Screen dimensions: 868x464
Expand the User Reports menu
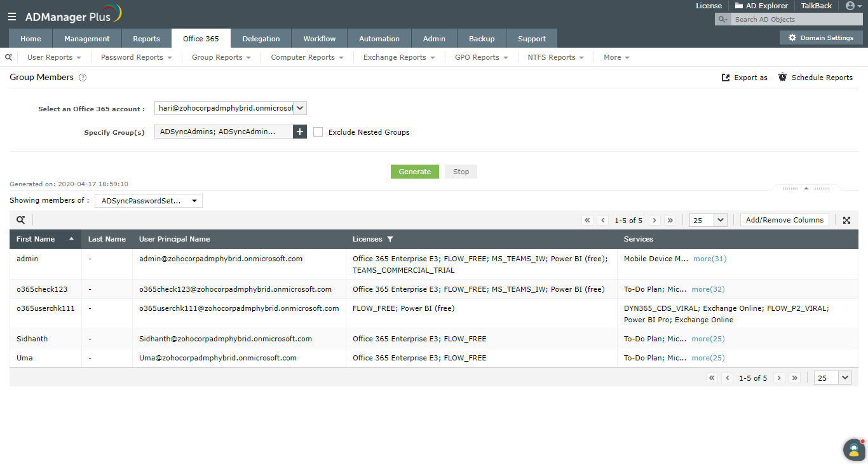(x=54, y=57)
